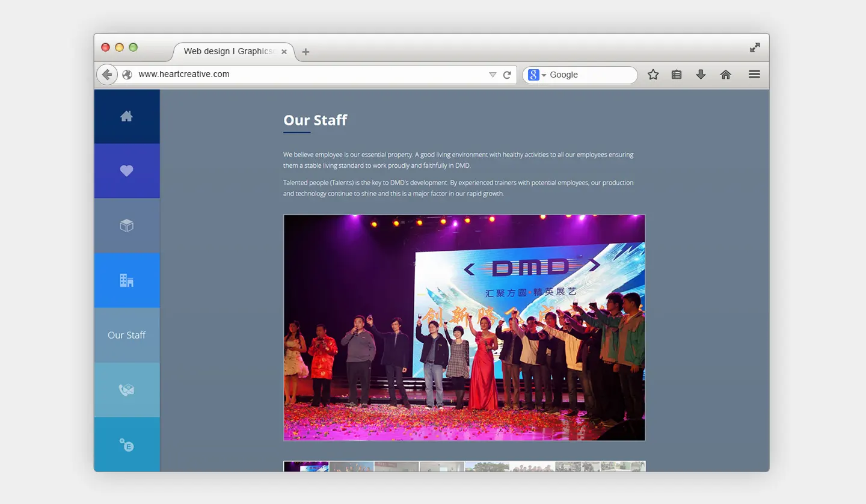The height and width of the screenshot is (504, 866).
Task: Select the heart icon in the sidebar
Action: tap(126, 171)
